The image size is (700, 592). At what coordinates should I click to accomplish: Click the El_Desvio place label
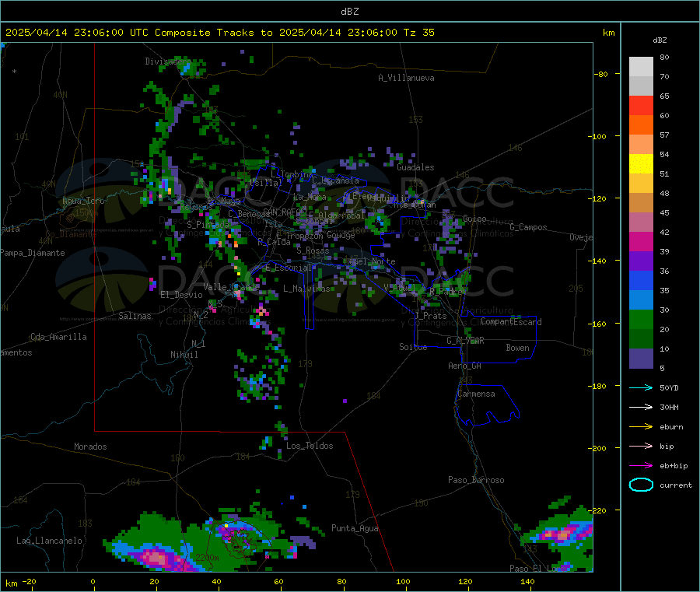[x=181, y=295]
